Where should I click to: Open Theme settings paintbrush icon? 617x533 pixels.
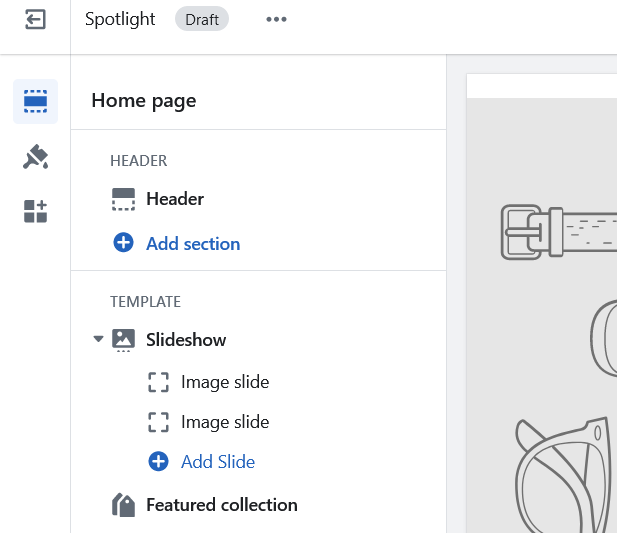[x=35, y=157]
